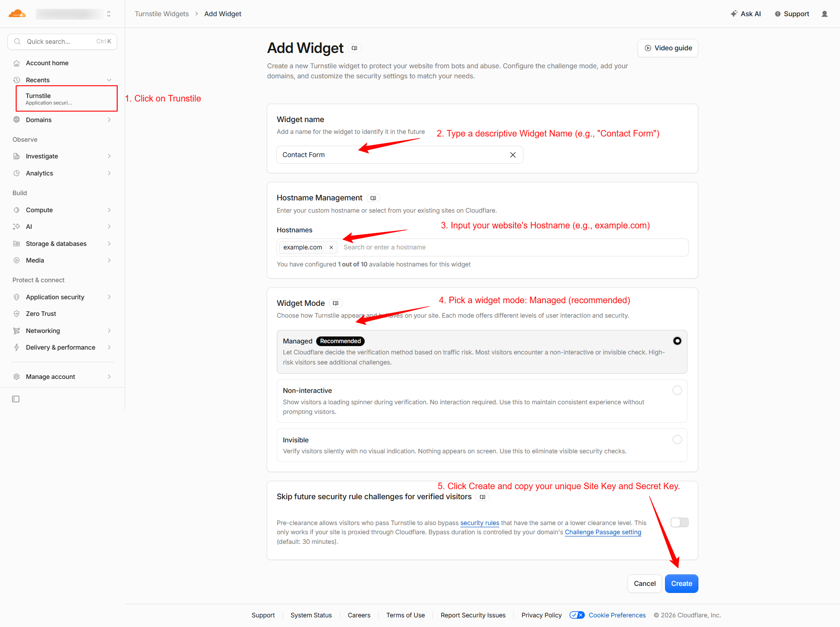Open Terms of Use footer link
This screenshot has height=627, width=840.
(x=406, y=615)
